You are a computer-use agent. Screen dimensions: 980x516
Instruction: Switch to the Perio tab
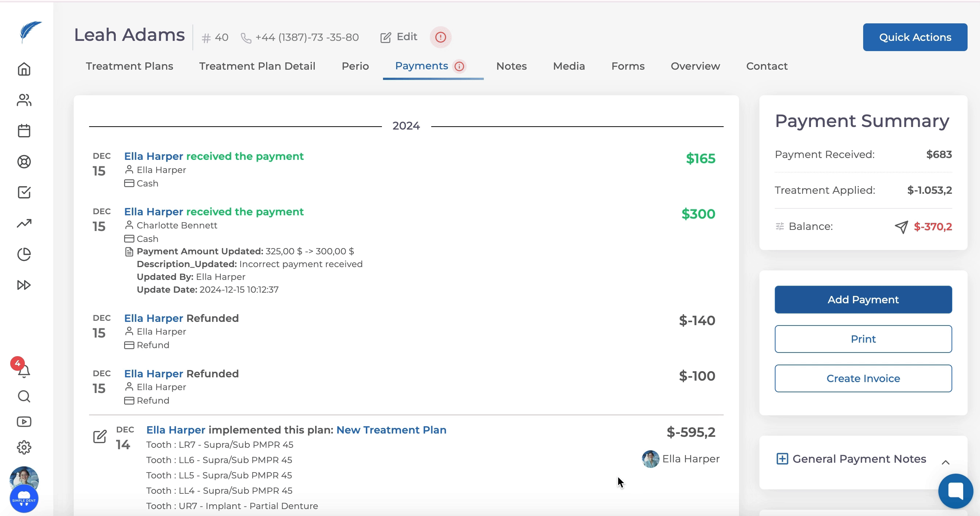point(355,66)
